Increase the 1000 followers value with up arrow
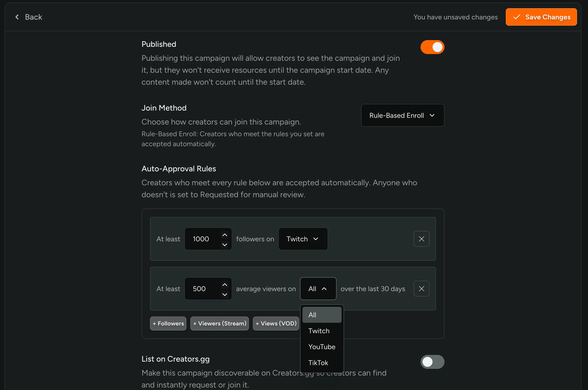This screenshot has width=588, height=390. 225,235
